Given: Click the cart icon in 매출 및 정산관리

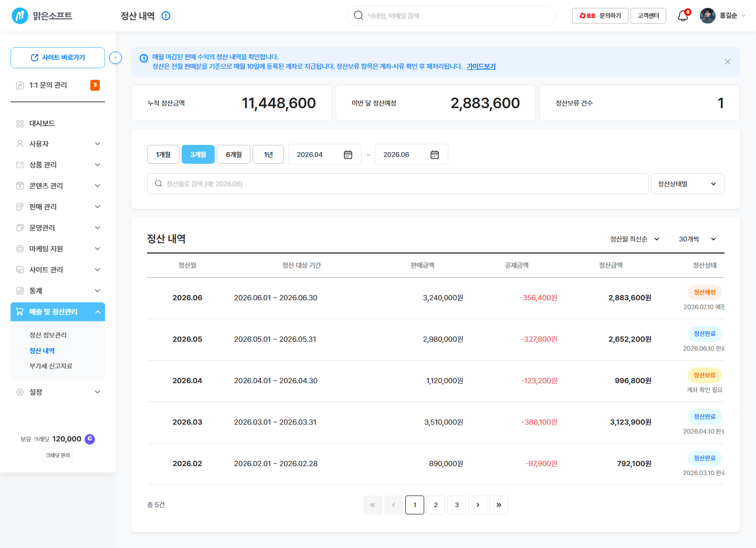Looking at the screenshot, I should click(x=20, y=312).
